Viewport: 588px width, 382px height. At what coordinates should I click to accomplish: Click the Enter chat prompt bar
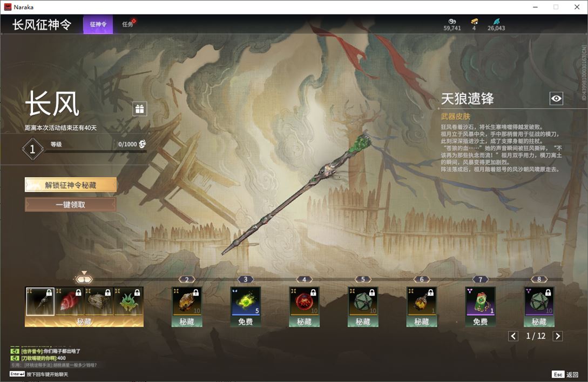pyautogui.click(x=39, y=374)
